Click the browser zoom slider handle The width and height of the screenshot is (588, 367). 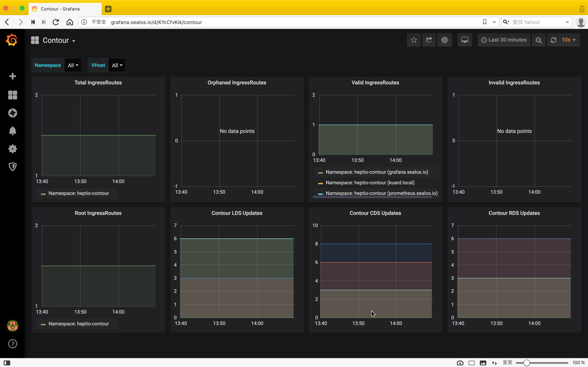pos(526,363)
